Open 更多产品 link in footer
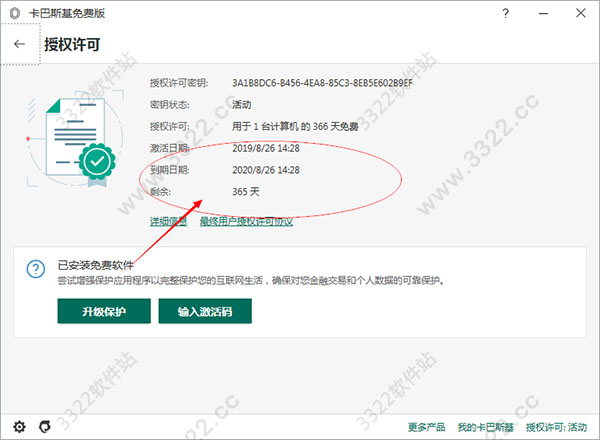The height and width of the screenshot is (440, 600). coord(426,427)
